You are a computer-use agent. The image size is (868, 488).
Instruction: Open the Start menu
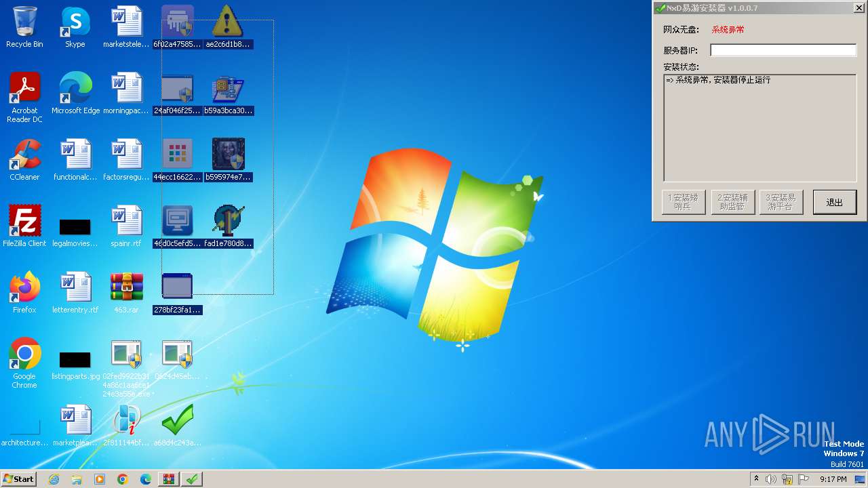pos(19,479)
